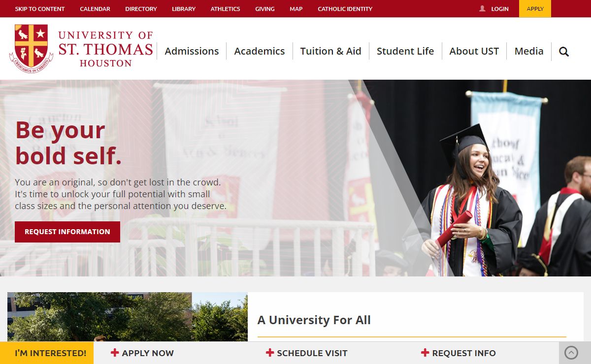Open the Calendar link
This screenshot has width=591, height=364.
95,9
